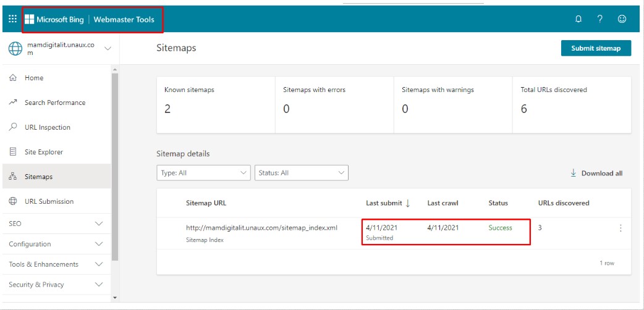Open the Type: All filter dropdown
The image size is (644, 310).
tap(203, 173)
